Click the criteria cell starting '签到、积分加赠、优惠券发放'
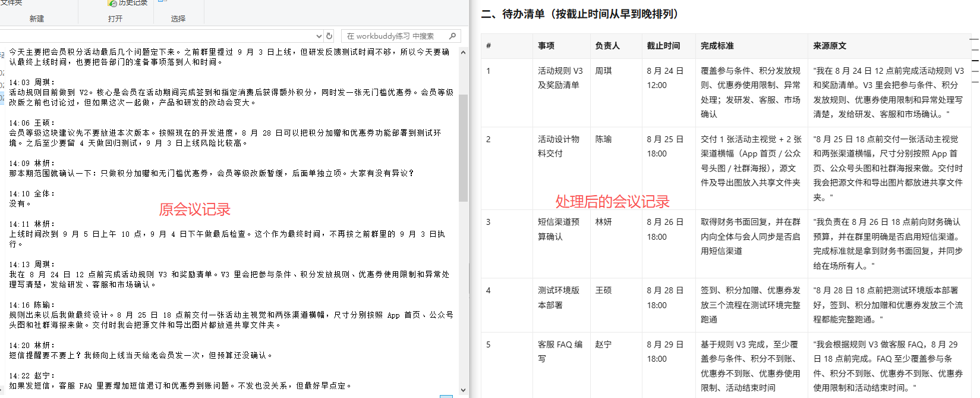The width and height of the screenshot is (980, 398). tap(751, 305)
